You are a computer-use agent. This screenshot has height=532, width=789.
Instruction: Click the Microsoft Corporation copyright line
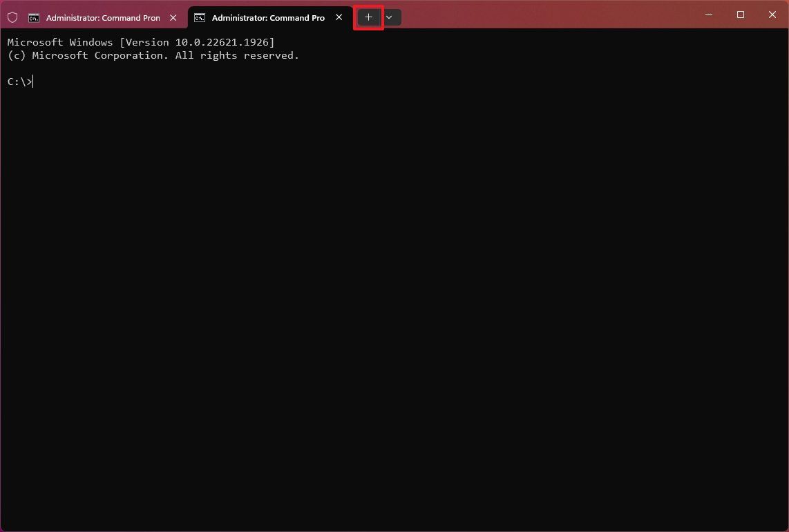click(153, 55)
